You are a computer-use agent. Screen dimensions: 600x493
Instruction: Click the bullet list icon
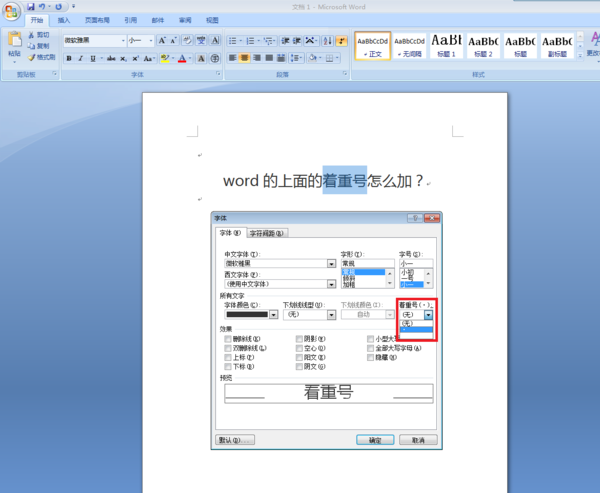[233, 41]
